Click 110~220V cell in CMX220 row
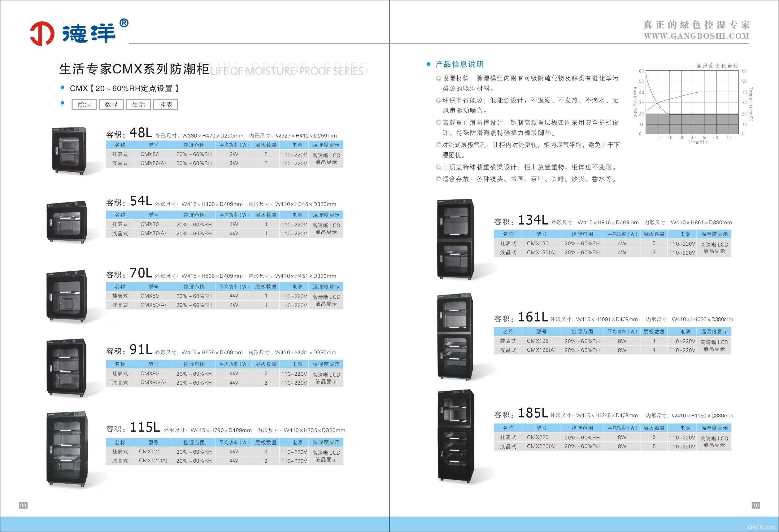The width and height of the screenshot is (779, 532). click(x=682, y=438)
